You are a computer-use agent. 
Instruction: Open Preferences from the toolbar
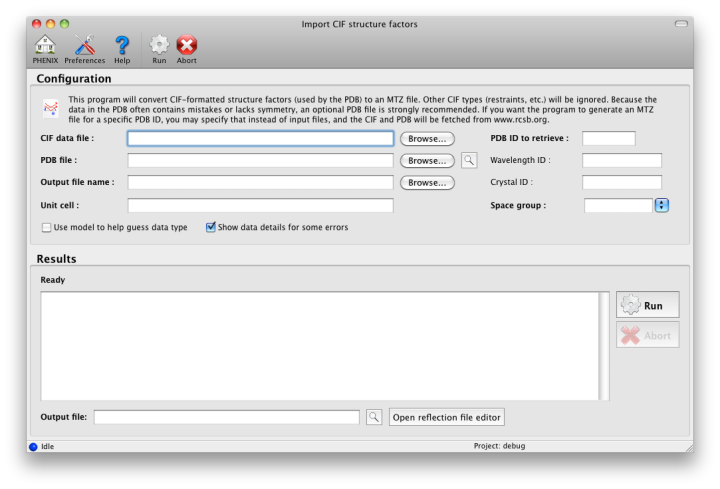tap(84, 45)
